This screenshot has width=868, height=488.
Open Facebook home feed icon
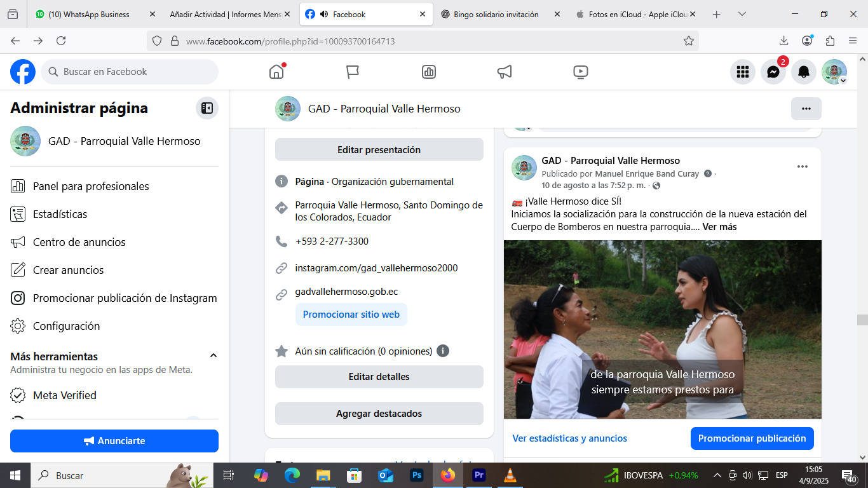[276, 72]
